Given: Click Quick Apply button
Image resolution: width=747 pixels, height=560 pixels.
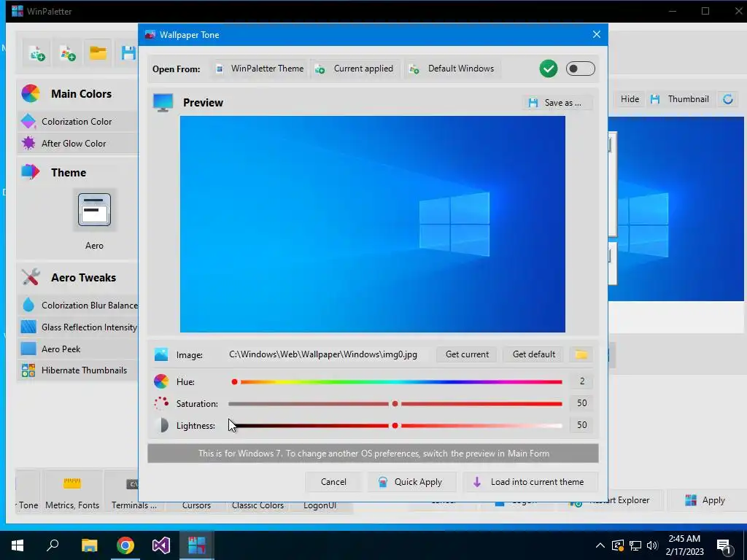Looking at the screenshot, I should click(x=411, y=482).
